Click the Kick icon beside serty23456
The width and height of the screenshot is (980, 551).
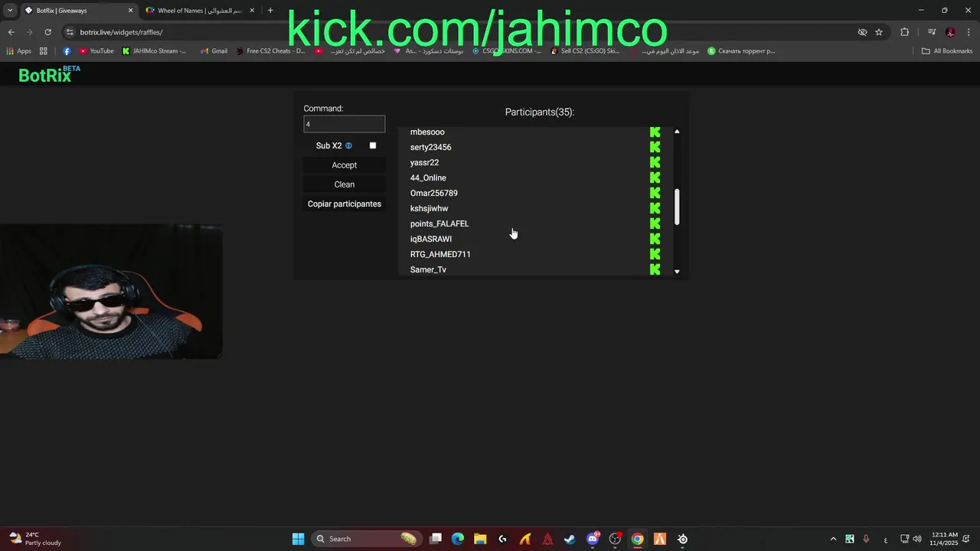click(x=655, y=147)
